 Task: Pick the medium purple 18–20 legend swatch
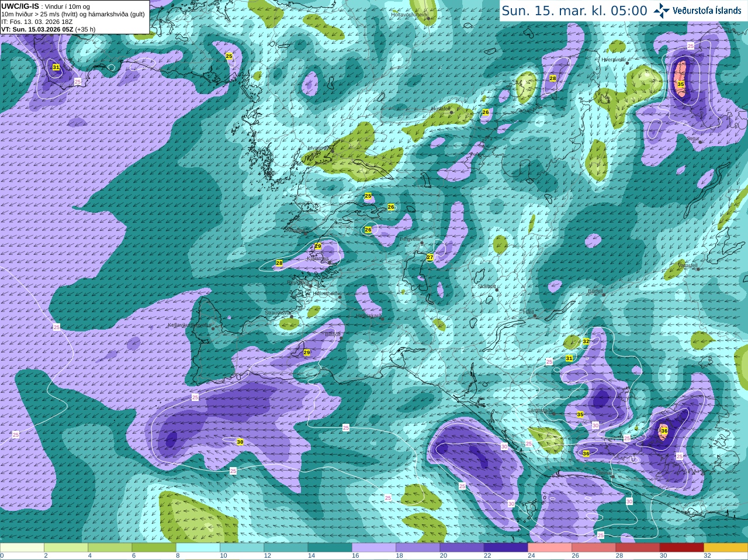418,548
